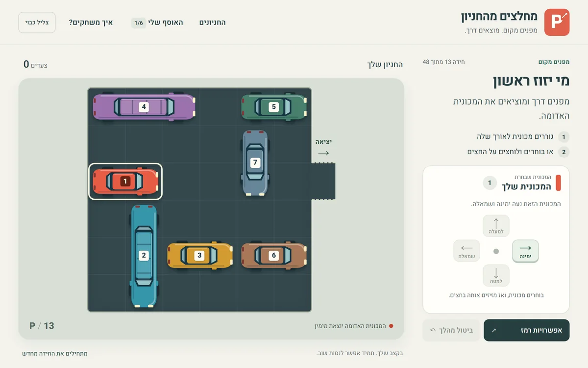Viewport: 588px width, 368px height.
Task: Select the red car number 1
Action: 125,182
